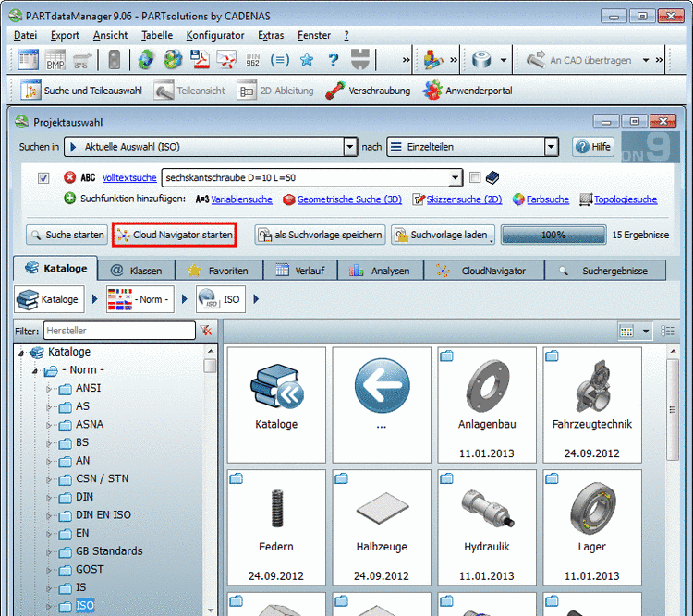Open the Suchen in dropdown
This screenshot has width=693, height=616.
350,147
